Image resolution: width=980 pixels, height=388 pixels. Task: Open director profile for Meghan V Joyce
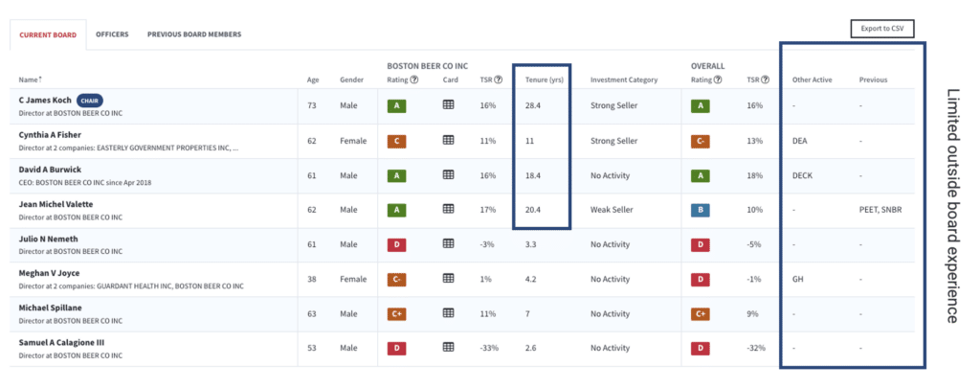click(50, 273)
